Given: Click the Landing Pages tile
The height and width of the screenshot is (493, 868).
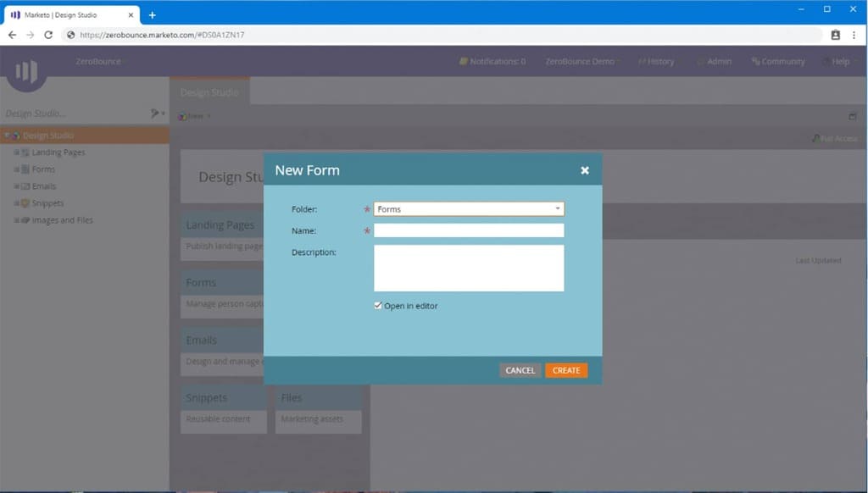Looking at the screenshot, I should tap(223, 236).
